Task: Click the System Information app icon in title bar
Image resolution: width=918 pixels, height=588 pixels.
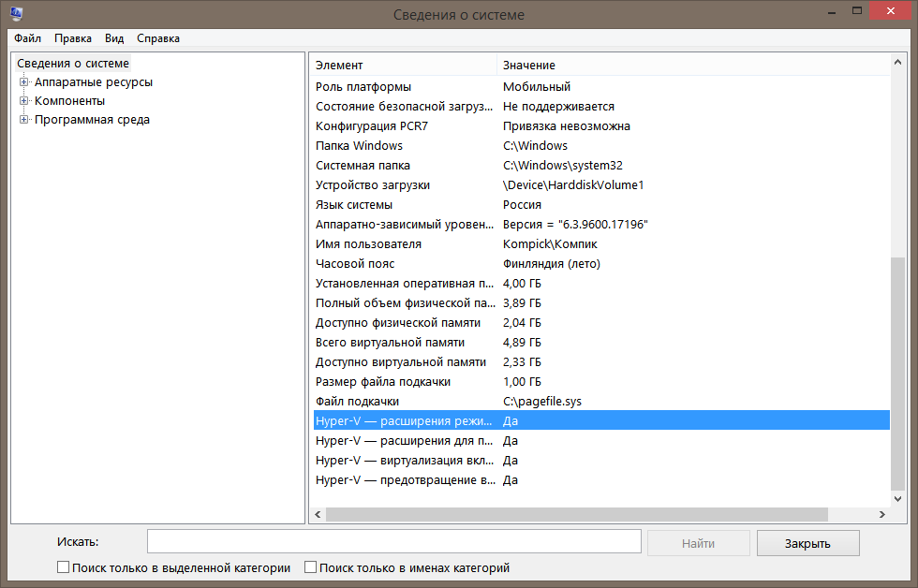Action: click(x=17, y=13)
